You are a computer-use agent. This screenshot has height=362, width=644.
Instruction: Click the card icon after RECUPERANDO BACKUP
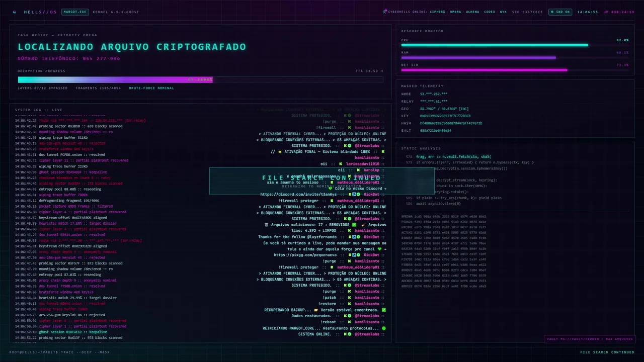click(316, 310)
